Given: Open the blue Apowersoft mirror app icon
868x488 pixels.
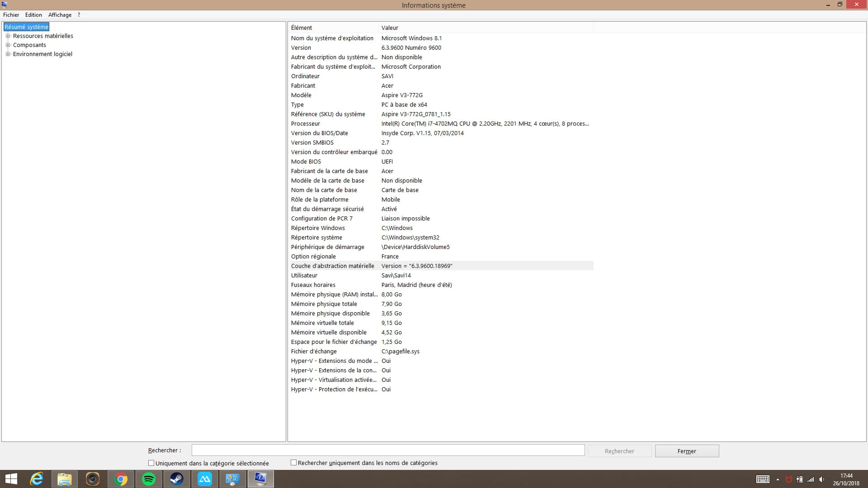Looking at the screenshot, I should pyautogui.click(x=205, y=479).
